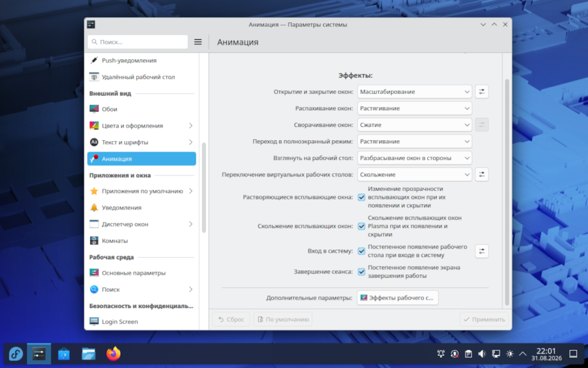The height and width of the screenshot is (368, 588).
Task: Open the Взглянуть на рабочий стол dropdown
Action: [x=415, y=158]
